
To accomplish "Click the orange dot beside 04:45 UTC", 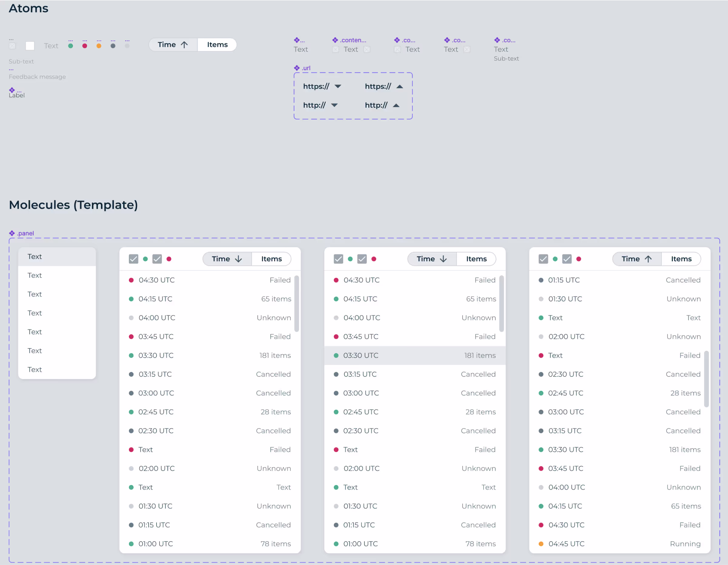I will (541, 544).
